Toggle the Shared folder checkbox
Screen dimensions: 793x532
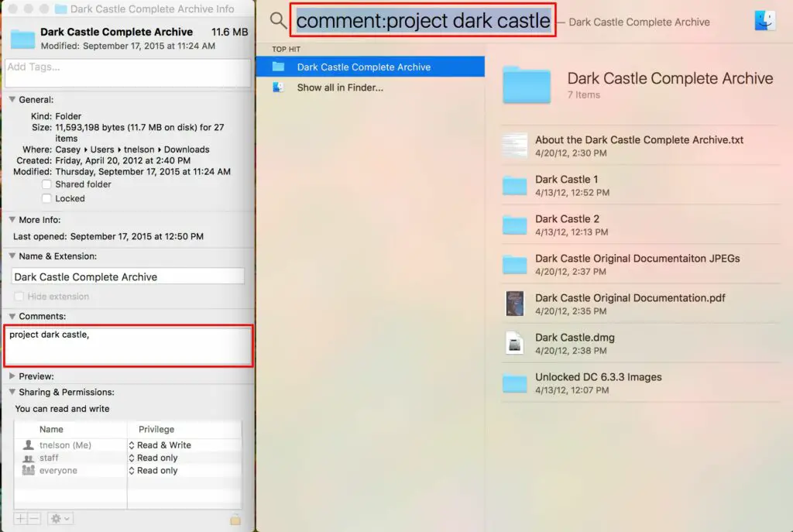46,184
